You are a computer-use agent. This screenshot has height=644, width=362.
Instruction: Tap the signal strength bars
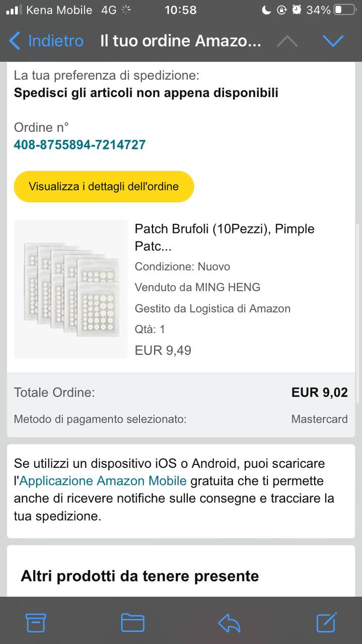click(14, 10)
